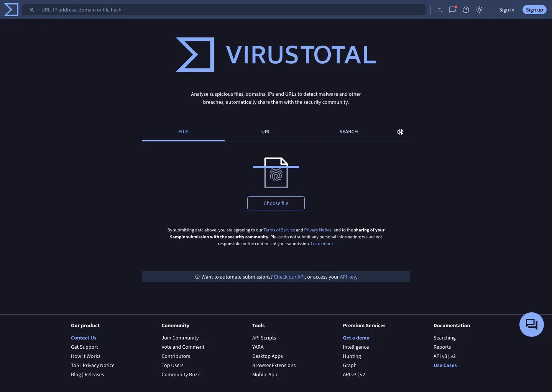Open Community Buzz link
552x392 pixels.
181,375
